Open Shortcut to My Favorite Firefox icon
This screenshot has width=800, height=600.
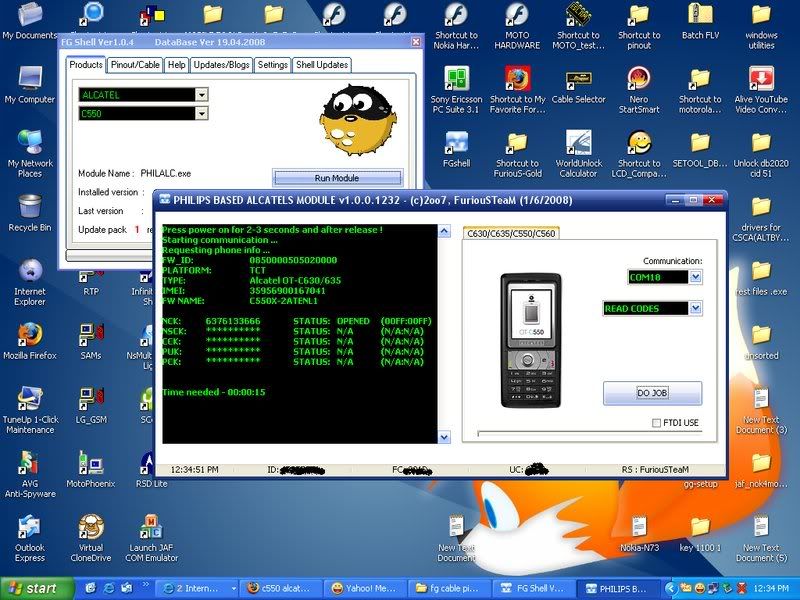coord(517,90)
